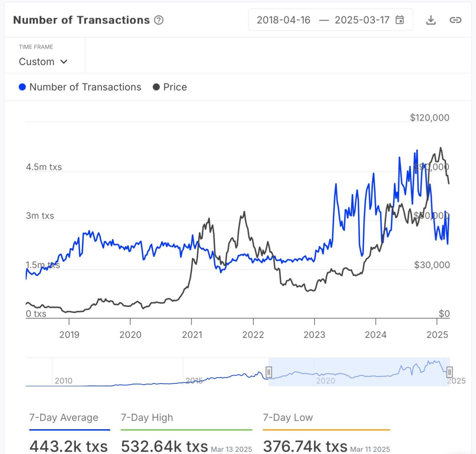Image resolution: width=476 pixels, height=454 pixels.
Task: Click the 2010 area in overview chart
Action: [x=64, y=380]
